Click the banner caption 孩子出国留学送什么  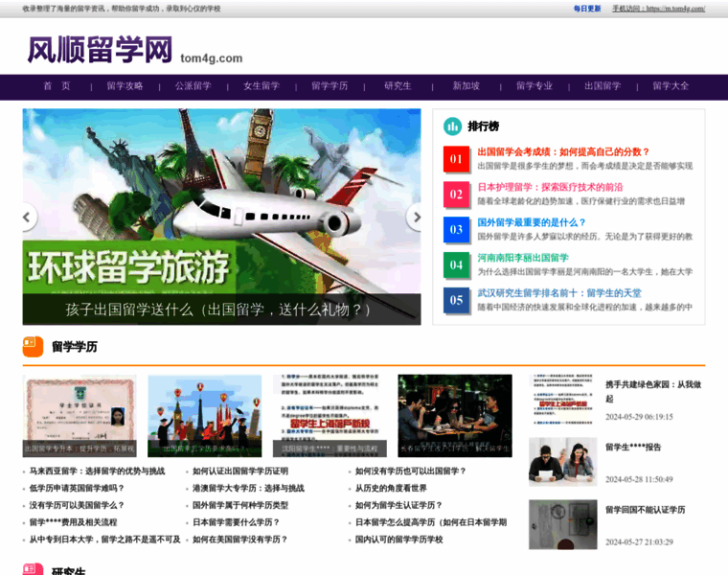[218, 310]
